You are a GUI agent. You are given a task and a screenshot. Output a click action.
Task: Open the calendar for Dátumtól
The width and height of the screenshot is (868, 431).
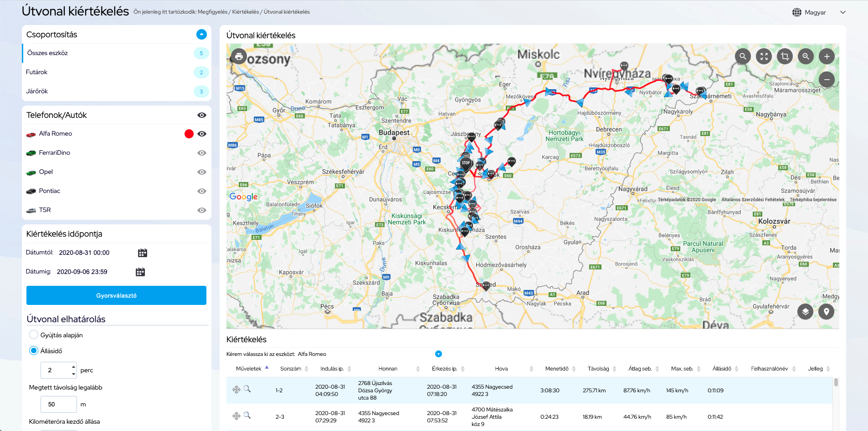click(x=143, y=253)
